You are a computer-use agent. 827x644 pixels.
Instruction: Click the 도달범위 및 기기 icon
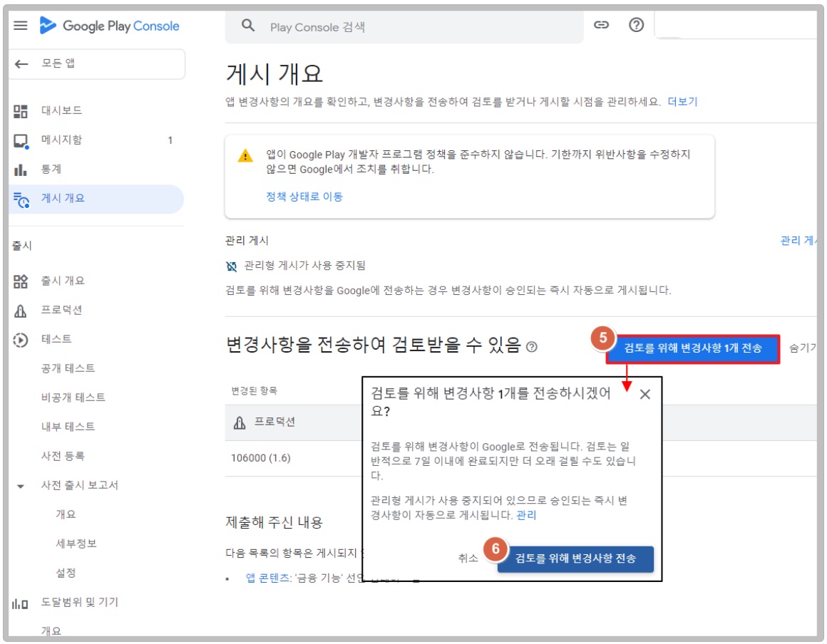coord(20,603)
